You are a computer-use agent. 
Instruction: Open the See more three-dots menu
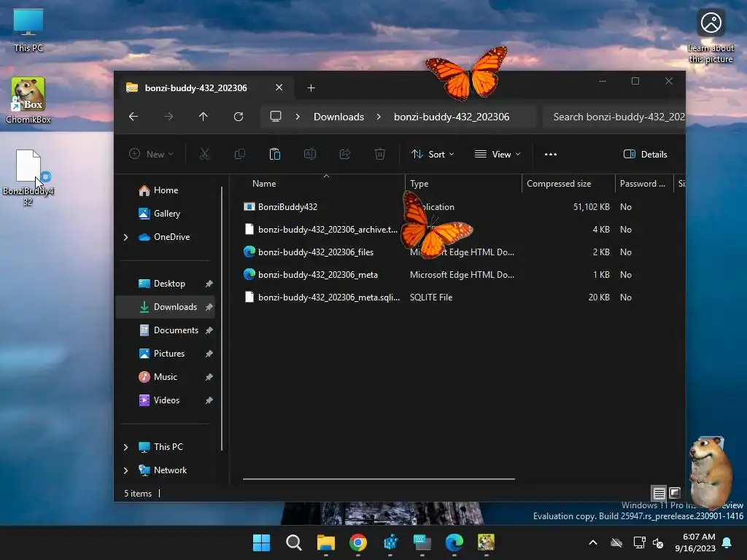[551, 154]
